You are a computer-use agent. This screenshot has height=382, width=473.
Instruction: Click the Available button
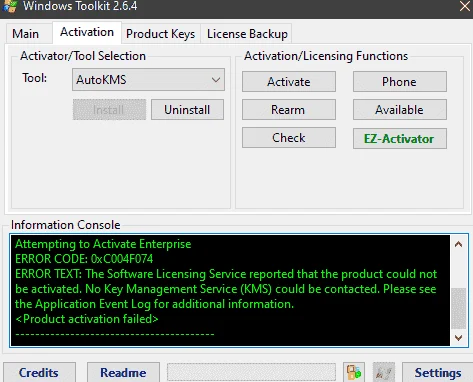[x=400, y=109]
